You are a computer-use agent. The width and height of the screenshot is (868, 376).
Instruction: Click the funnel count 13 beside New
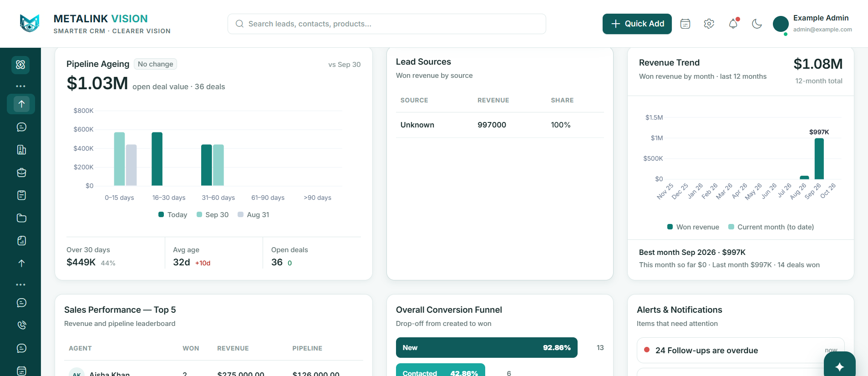[x=600, y=348]
